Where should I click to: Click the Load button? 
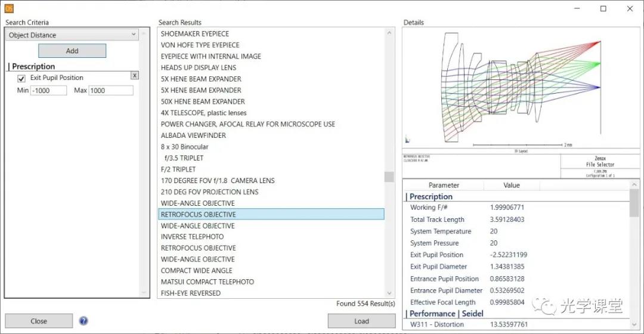tap(361, 321)
